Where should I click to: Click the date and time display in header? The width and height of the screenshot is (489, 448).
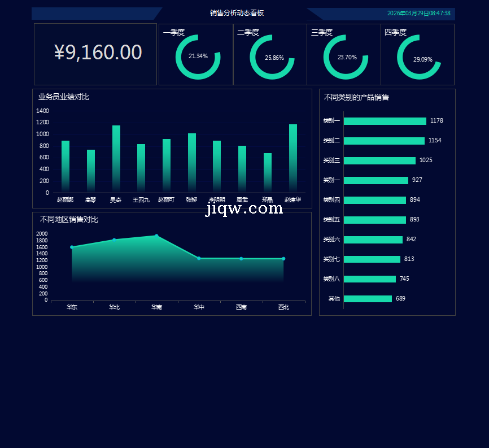pyautogui.click(x=418, y=13)
